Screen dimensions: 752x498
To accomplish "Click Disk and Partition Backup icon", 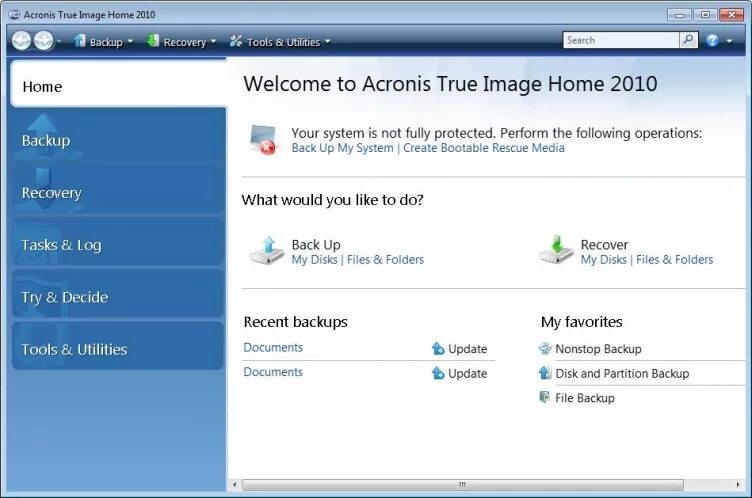I will 545,373.
